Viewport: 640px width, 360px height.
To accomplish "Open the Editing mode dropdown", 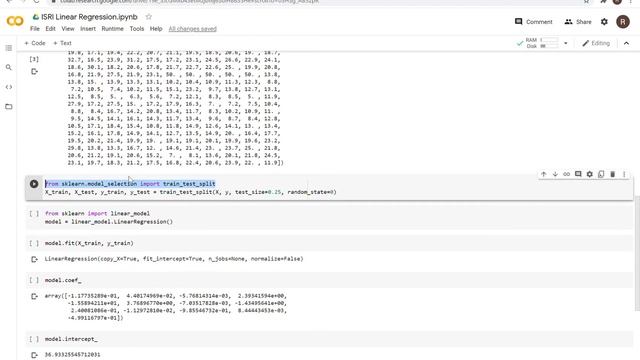I will (596, 43).
